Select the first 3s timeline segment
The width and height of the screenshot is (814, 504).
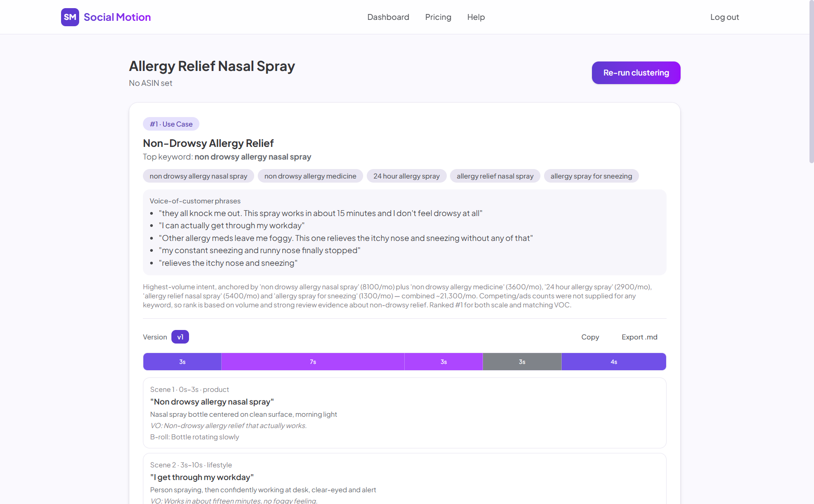182,362
